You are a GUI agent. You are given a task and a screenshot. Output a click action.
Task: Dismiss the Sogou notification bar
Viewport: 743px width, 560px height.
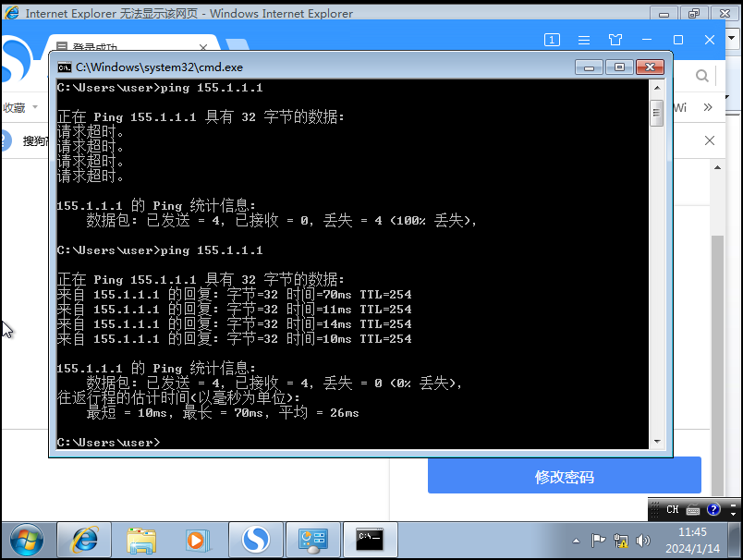[710, 140]
